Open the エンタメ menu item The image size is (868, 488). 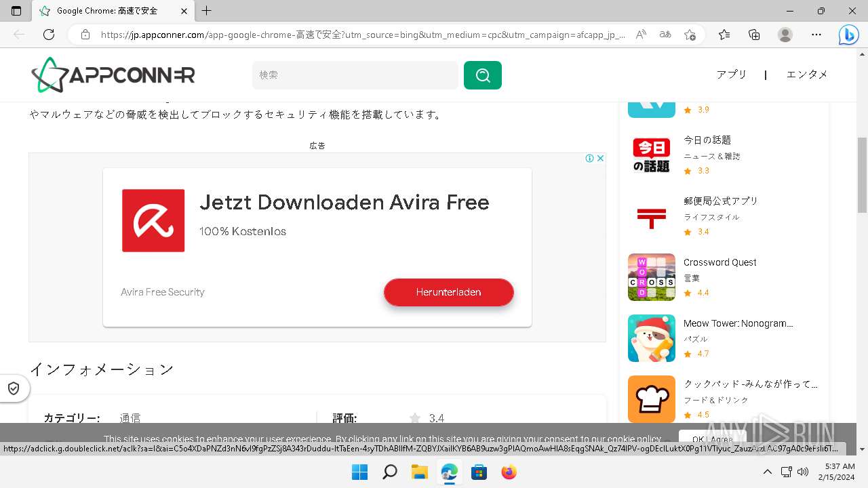click(x=807, y=75)
